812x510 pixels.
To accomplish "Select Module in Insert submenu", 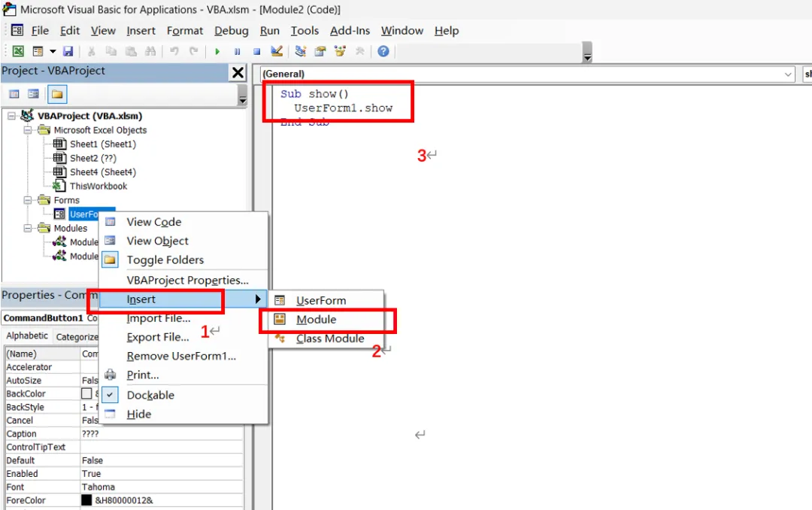I will coord(326,319).
